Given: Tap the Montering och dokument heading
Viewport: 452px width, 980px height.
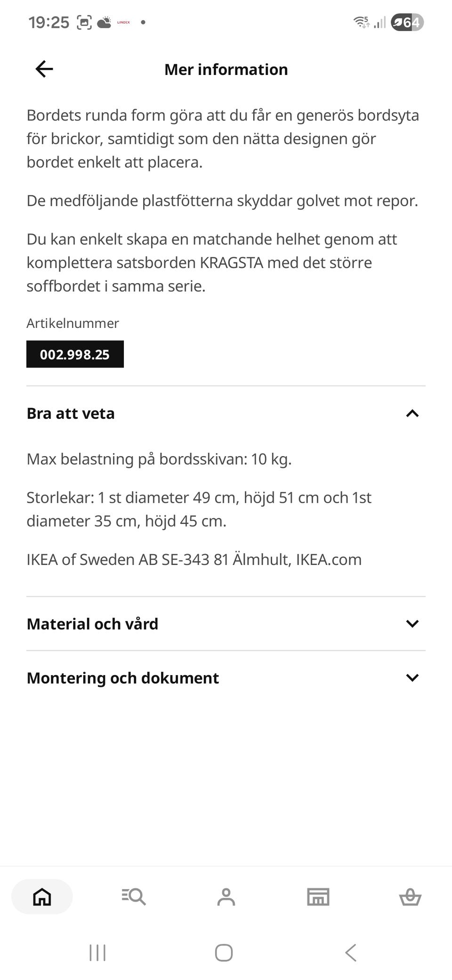Looking at the screenshot, I should (x=122, y=678).
